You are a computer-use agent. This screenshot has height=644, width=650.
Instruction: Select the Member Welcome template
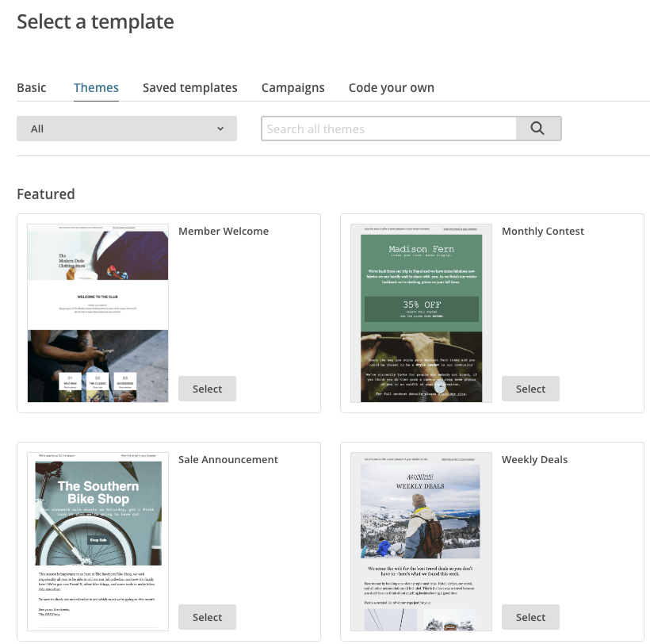pos(207,389)
